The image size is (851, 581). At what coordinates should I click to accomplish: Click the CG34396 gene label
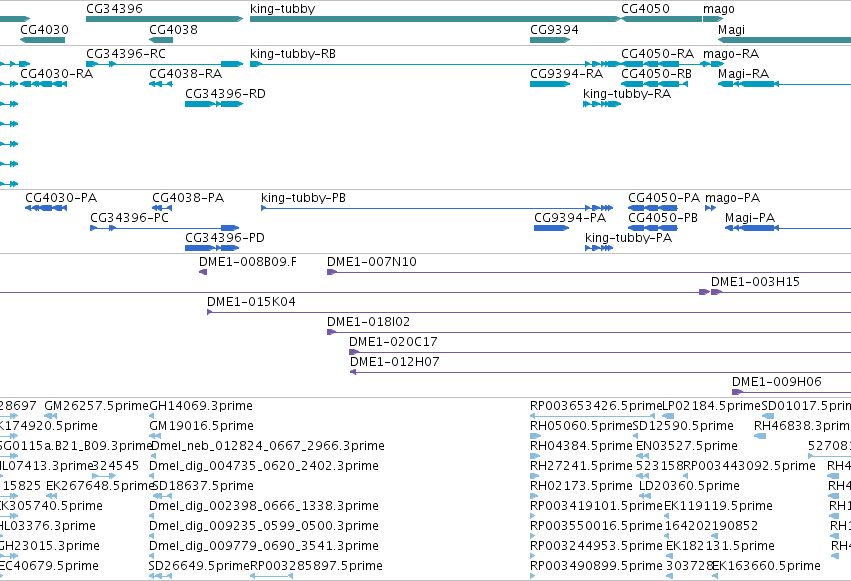[115, 9]
